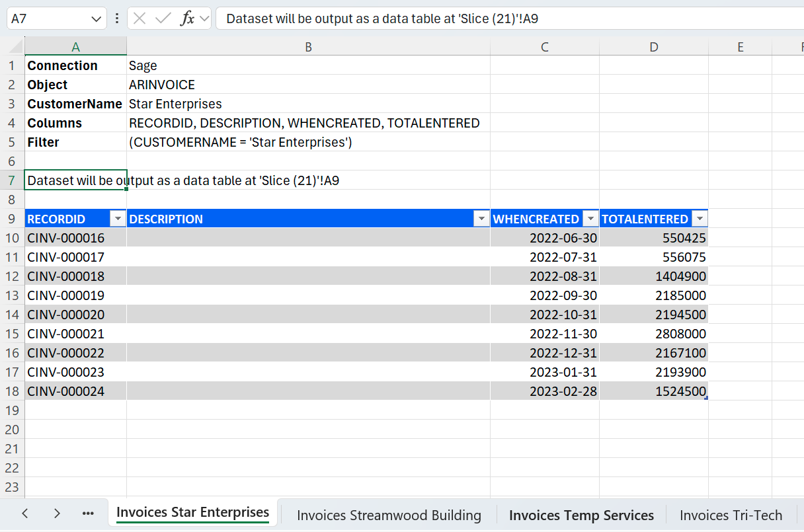Open the RECORDID column filter dropdown
The width and height of the screenshot is (804, 532).
pos(118,219)
